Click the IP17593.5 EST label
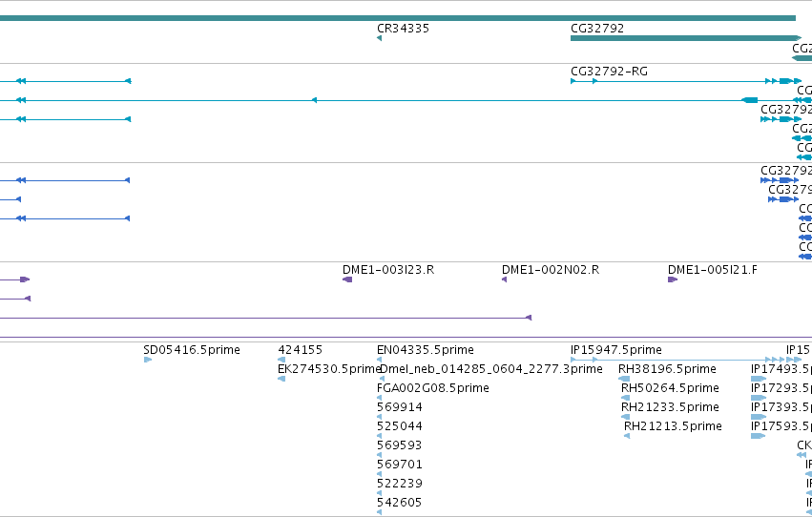This screenshot has width=812, height=517. (781, 426)
